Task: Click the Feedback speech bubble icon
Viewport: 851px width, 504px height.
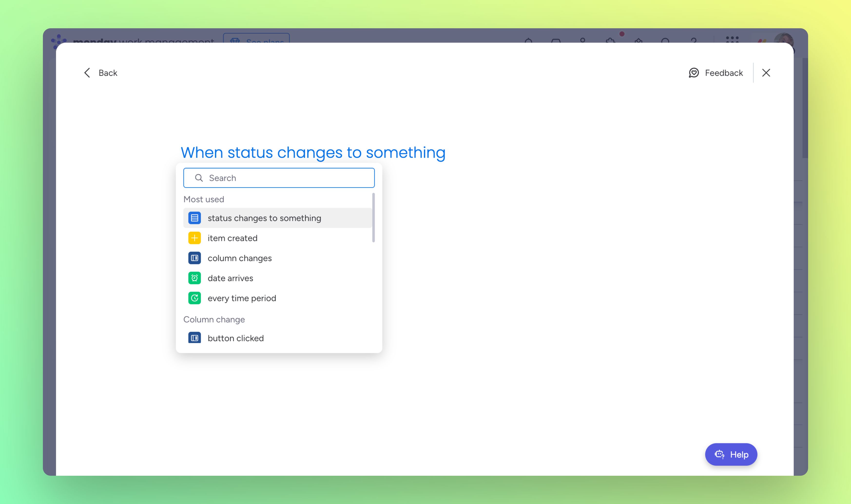Action: [693, 73]
